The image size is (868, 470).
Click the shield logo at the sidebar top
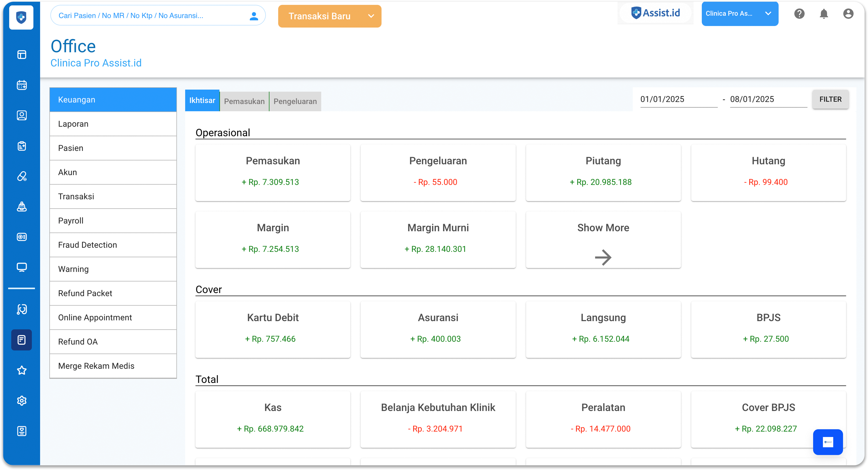coord(21,17)
